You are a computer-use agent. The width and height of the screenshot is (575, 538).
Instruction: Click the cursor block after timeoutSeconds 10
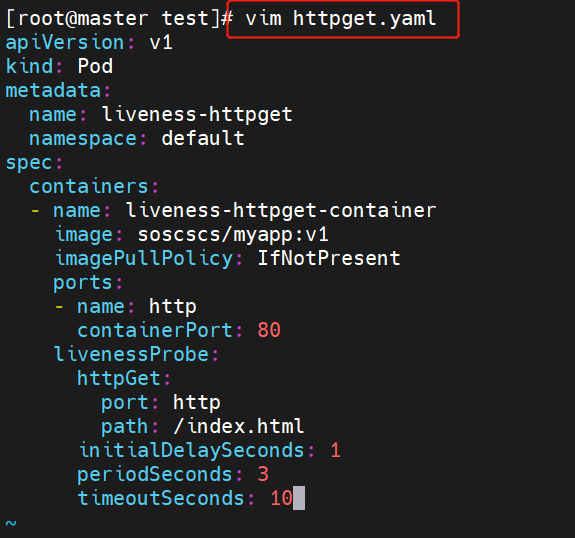click(x=299, y=498)
